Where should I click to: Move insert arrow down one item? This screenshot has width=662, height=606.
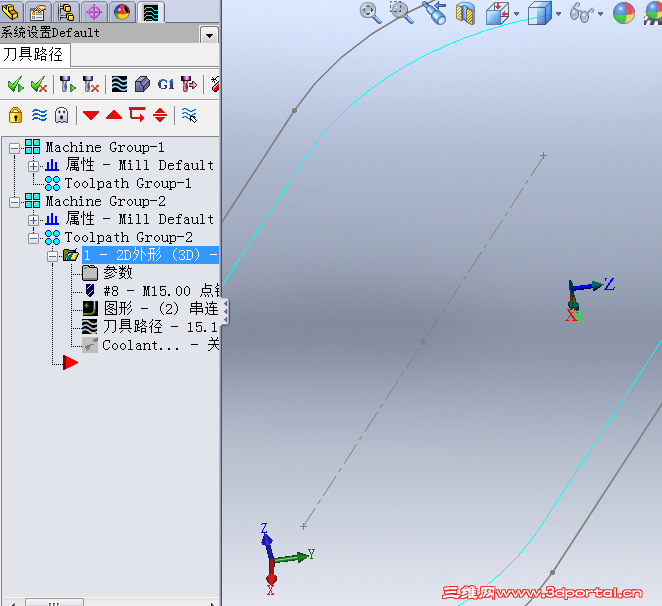tap(91, 115)
